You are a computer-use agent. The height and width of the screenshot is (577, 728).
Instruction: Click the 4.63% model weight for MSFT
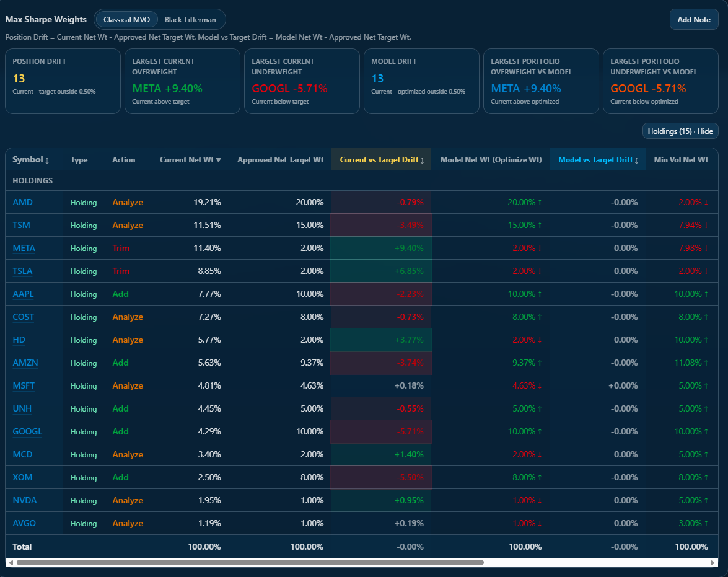coord(527,385)
